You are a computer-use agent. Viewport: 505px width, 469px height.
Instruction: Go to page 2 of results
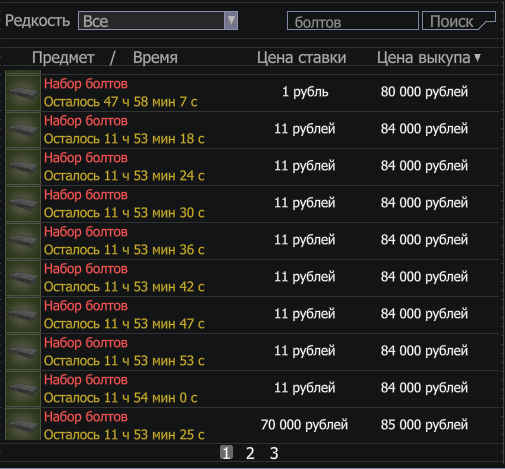tap(250, 453)
